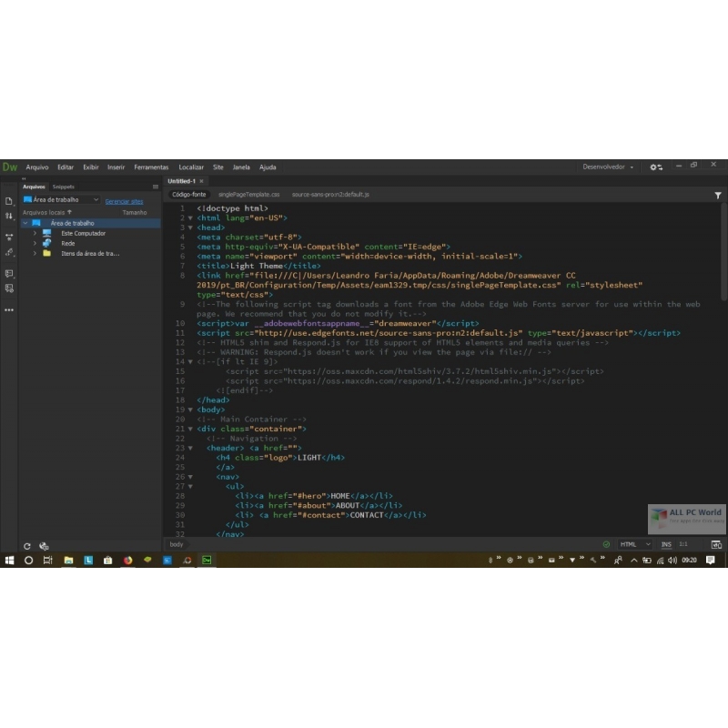Open Microsoft Store from the taskbar

(x=107, y=560)
